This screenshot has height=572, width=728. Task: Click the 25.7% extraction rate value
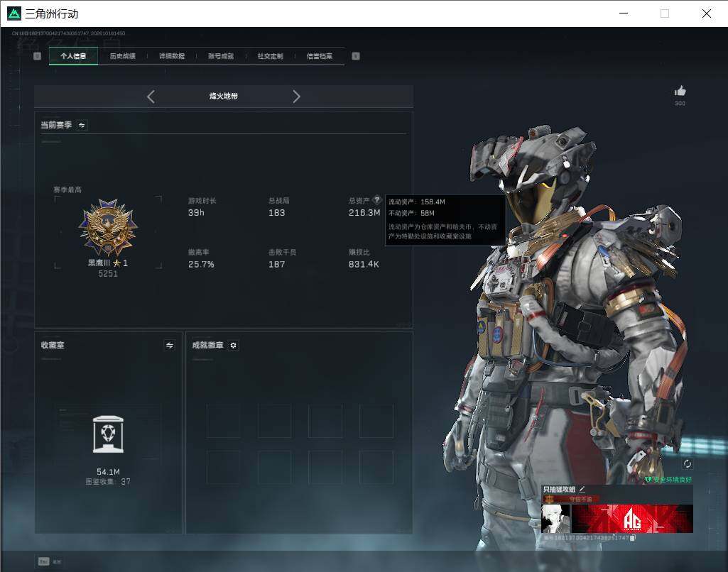(201, 265)
